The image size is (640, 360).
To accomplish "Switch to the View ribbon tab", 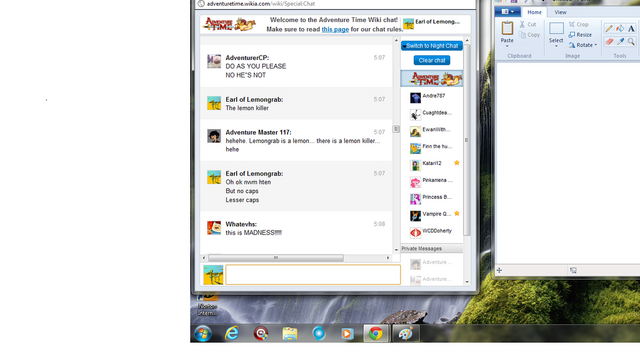I will click(x=560, y=12).
